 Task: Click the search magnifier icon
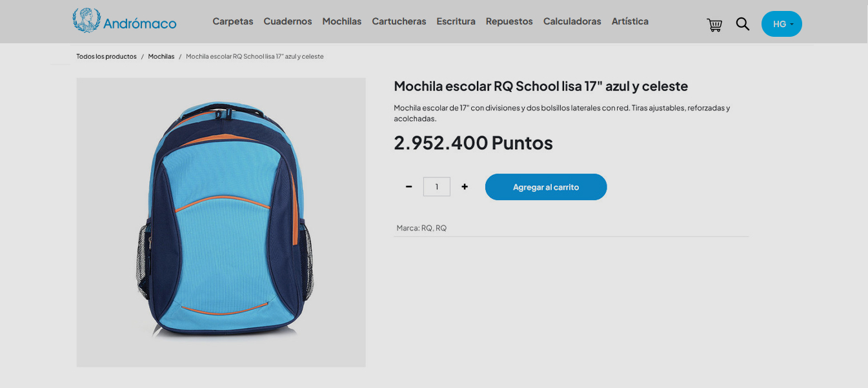pyautogui.click(x=743, y=24)
